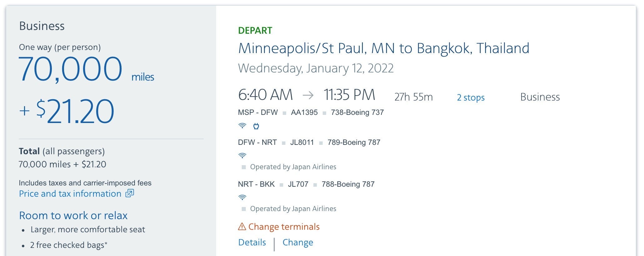The image size is (644, 256).
Task: Click the Wednesday, January 12, 2022 date text
Action: (316, 68)
